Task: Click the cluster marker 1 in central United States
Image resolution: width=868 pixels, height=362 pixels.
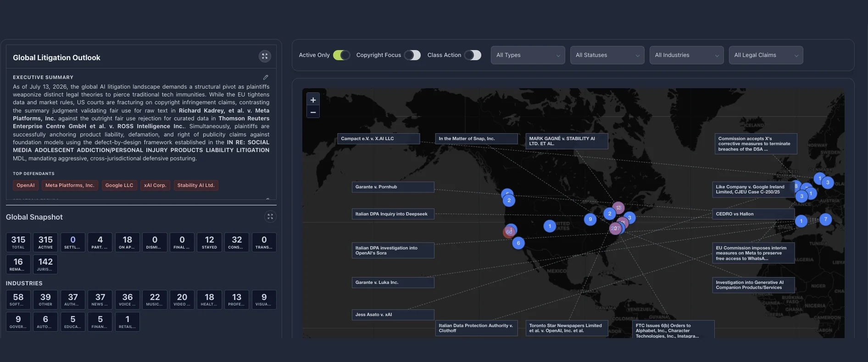Action: point(550,226)
